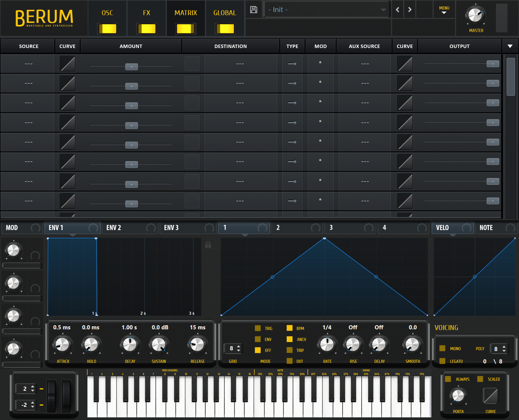Click the mod asterisk in the second matrix row
The image size is (519, 420).
[320, 83]
